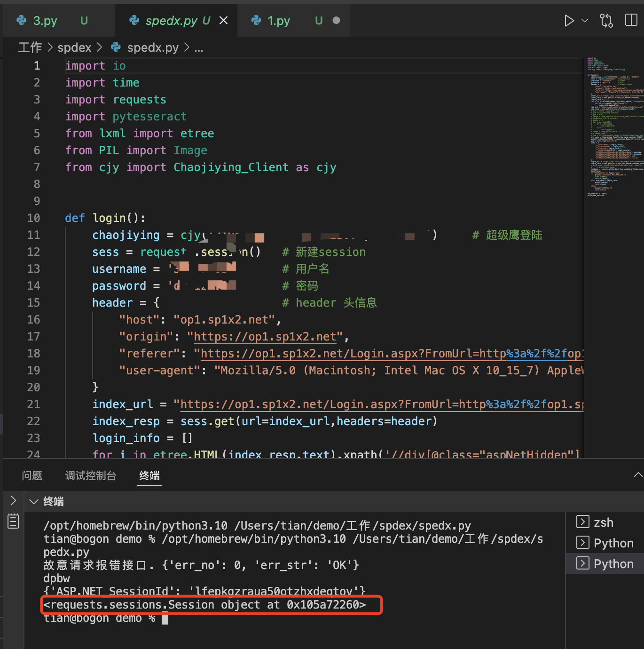The height and width of the screenshot is (649, 644).
Task: Click '"host": "op1.sp1x2.net"' text
Action: [x=197, y=320]
